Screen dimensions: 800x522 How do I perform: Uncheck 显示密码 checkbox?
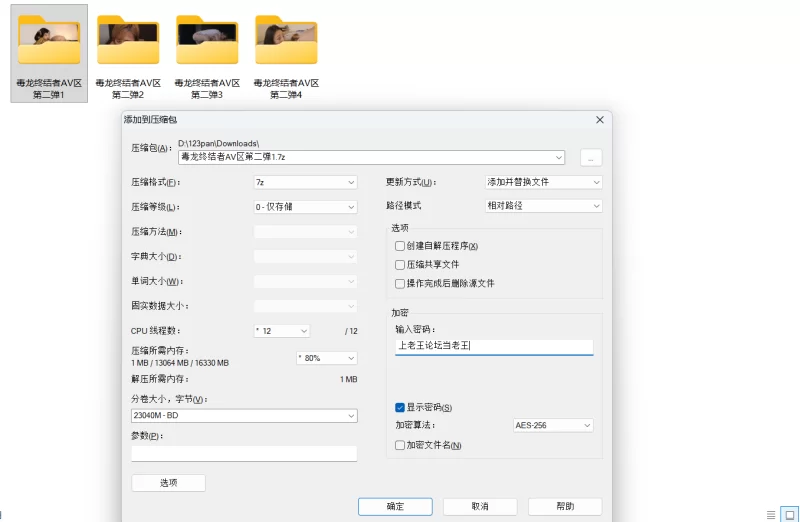click(x=400, y=407)
